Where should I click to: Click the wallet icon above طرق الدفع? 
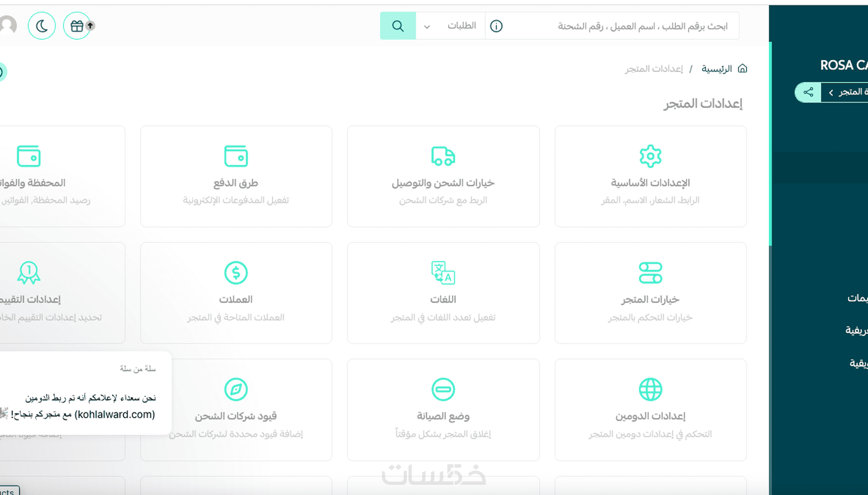click(236, 156)
